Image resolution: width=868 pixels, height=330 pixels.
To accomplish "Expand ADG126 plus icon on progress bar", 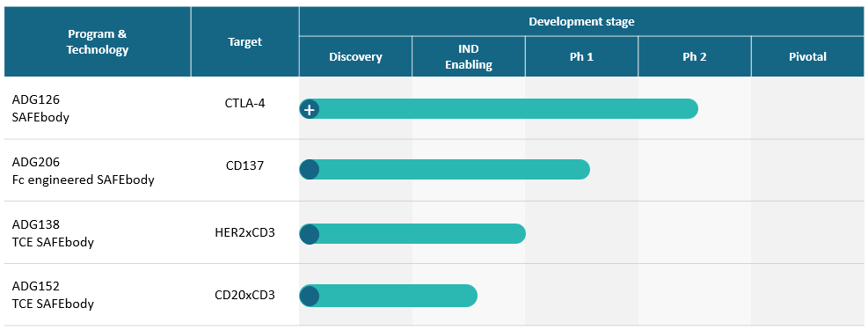I will pyautogui.click(x=310, y=109).
